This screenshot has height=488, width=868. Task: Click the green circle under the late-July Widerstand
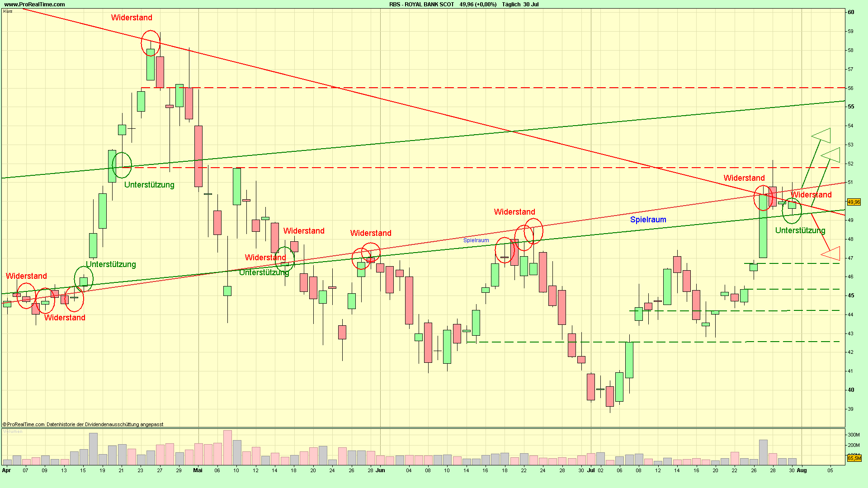(x=792, y=210)
